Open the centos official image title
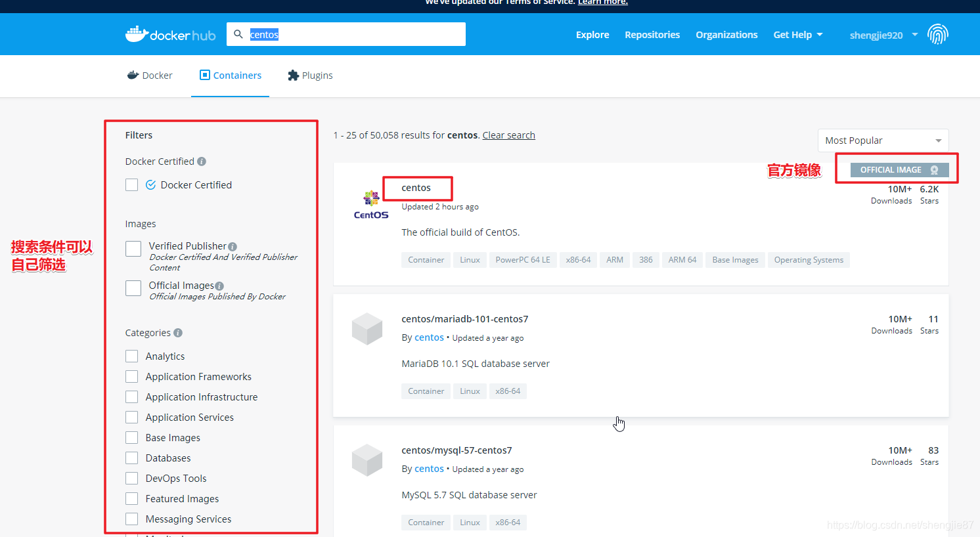The height and width of the screenshot is (537, 980). click(x=416, y=188)
